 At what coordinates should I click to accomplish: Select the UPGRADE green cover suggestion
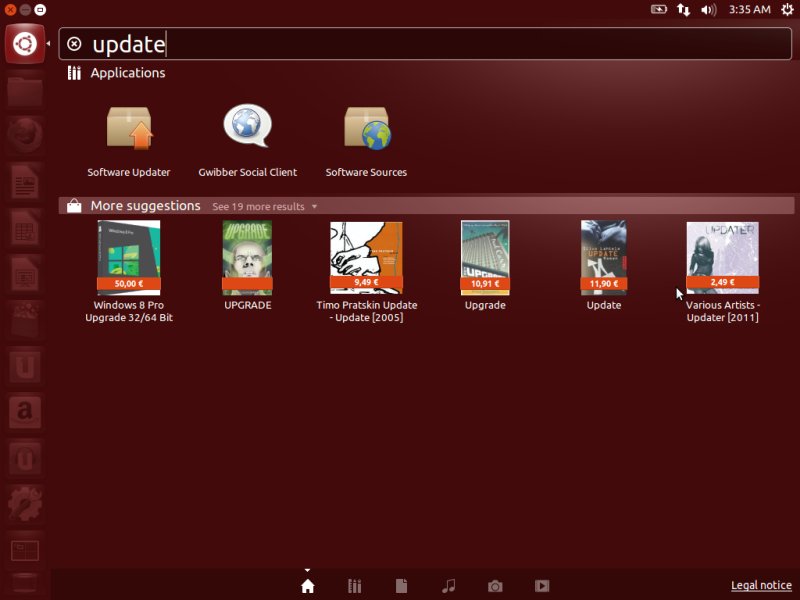coord(247,265)
